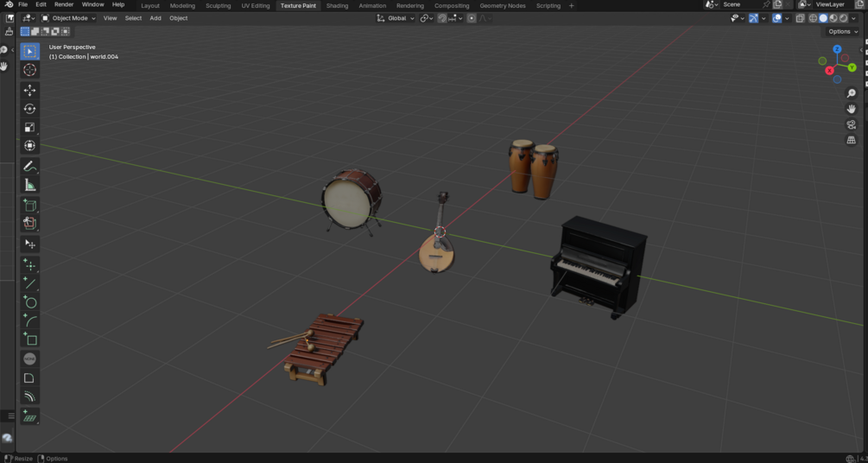
Task: Open the File menu
Action: click(22, 4)
